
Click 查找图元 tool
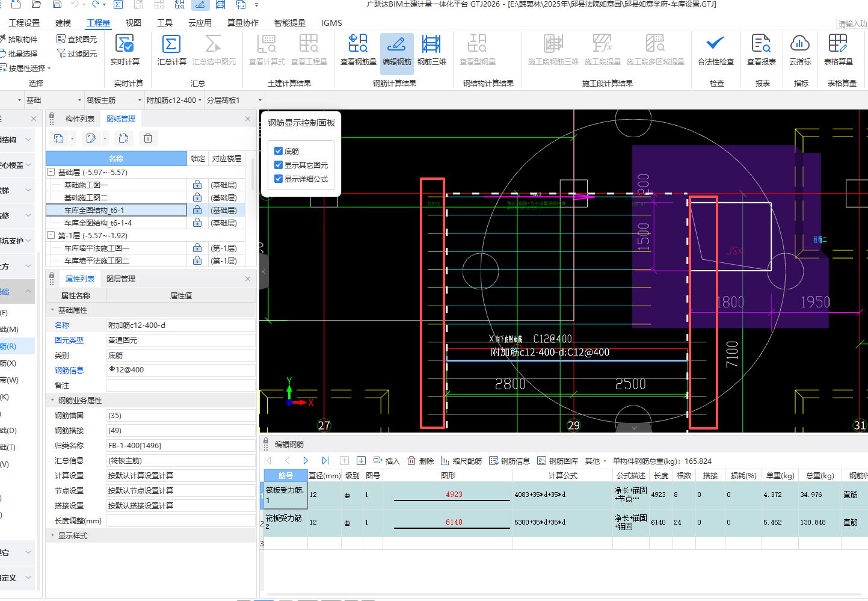coord(77,39)
